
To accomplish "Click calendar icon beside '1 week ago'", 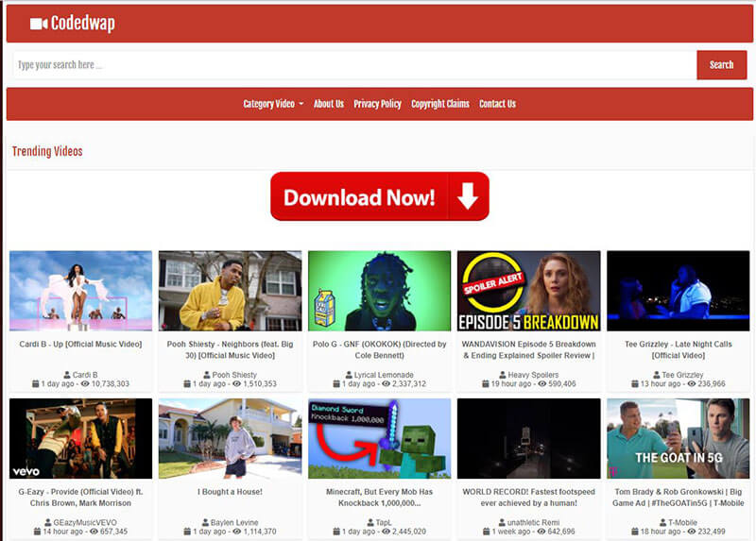I will 487,532.
